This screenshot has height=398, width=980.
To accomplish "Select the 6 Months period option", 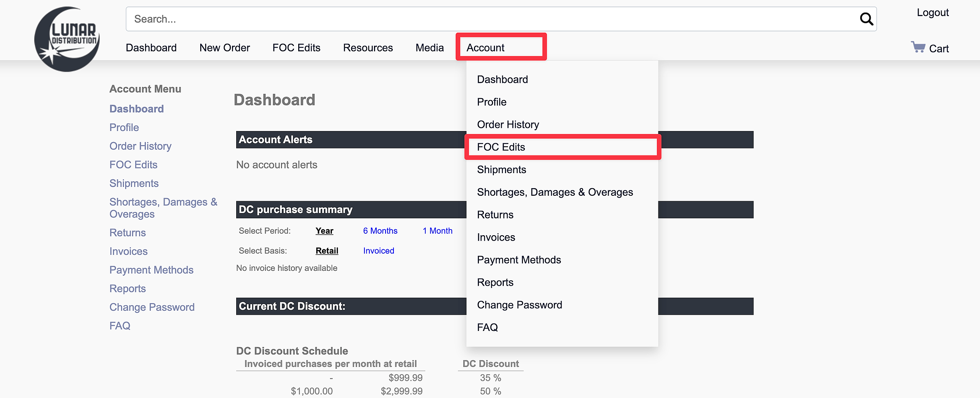I will (x=380, y=231).
